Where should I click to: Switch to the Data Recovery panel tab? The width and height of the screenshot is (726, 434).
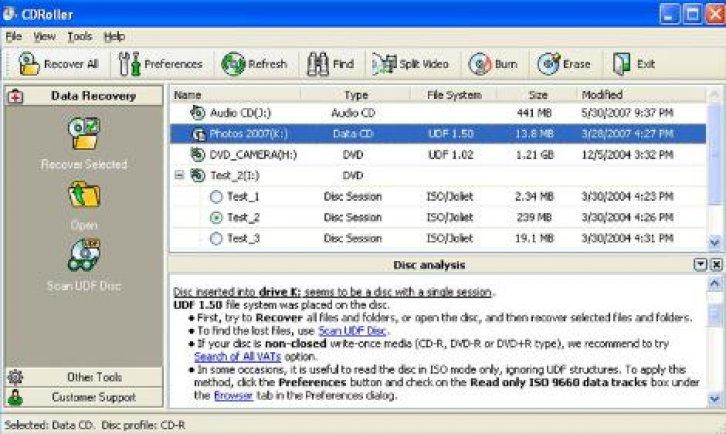point(84,96)
